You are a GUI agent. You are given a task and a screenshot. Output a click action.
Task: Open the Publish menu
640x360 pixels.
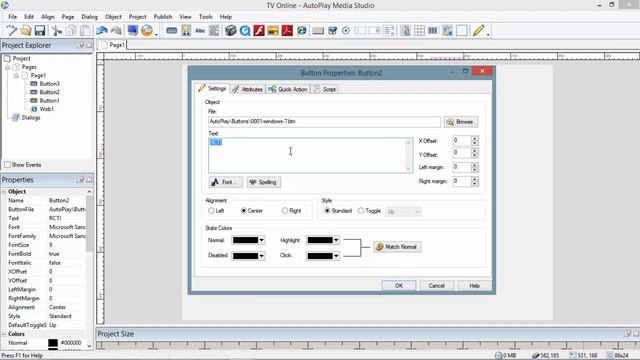[x=162, y=17]
